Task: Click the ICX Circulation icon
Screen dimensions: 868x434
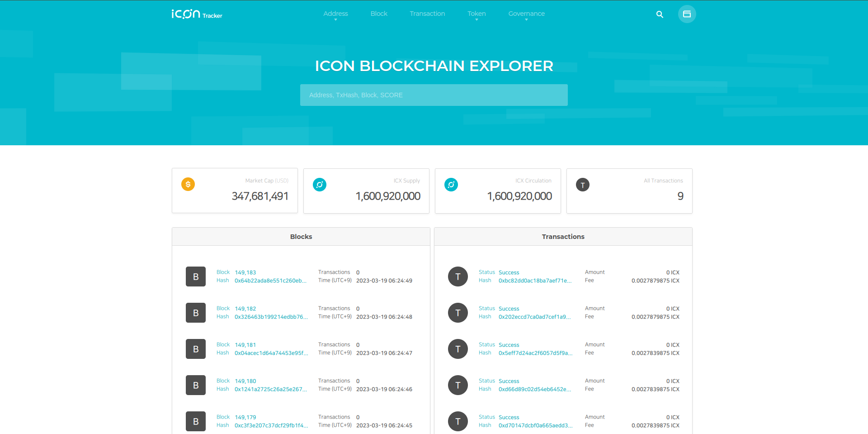Action: point(451,185)
